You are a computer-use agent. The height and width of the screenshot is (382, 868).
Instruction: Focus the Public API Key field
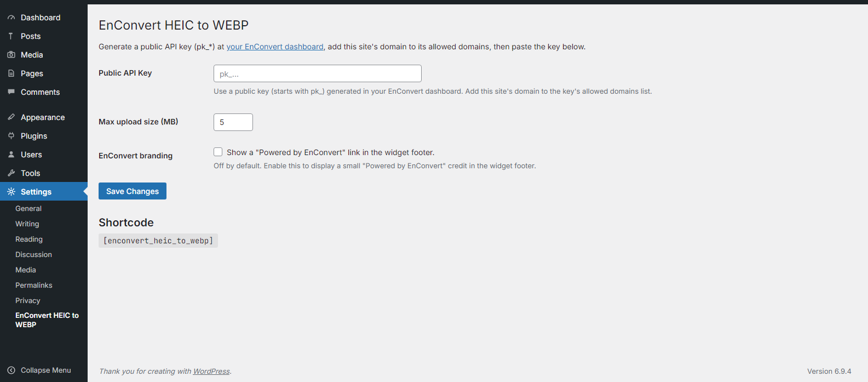click(318, 73)
